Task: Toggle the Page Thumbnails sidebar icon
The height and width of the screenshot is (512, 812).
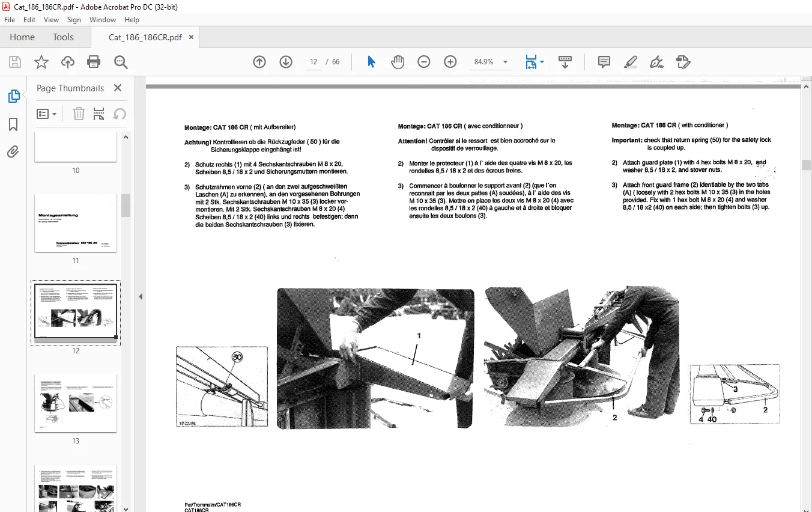Action: pos(13,96)
